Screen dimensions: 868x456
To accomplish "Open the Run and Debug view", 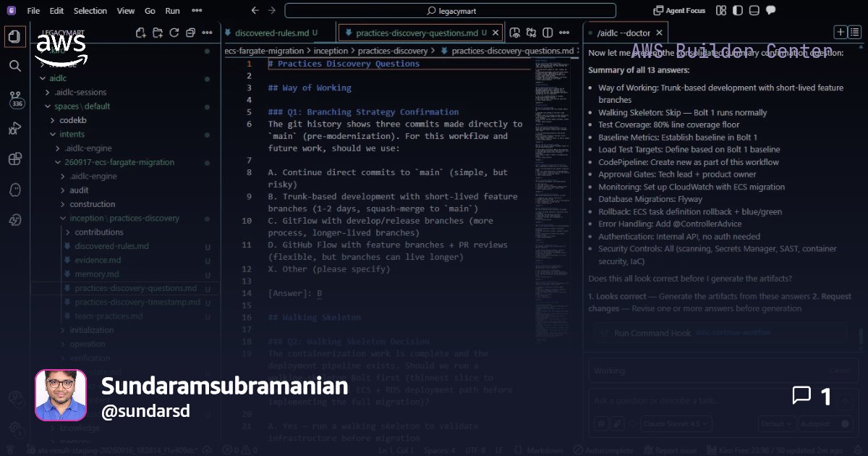I will pyautogui.click(x=14, y=129).
